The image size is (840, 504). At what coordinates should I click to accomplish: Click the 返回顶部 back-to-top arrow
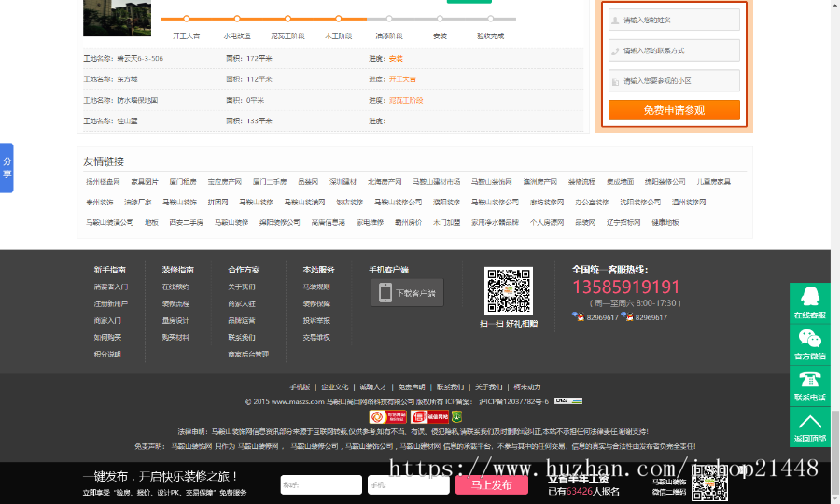tap(809, 427)
